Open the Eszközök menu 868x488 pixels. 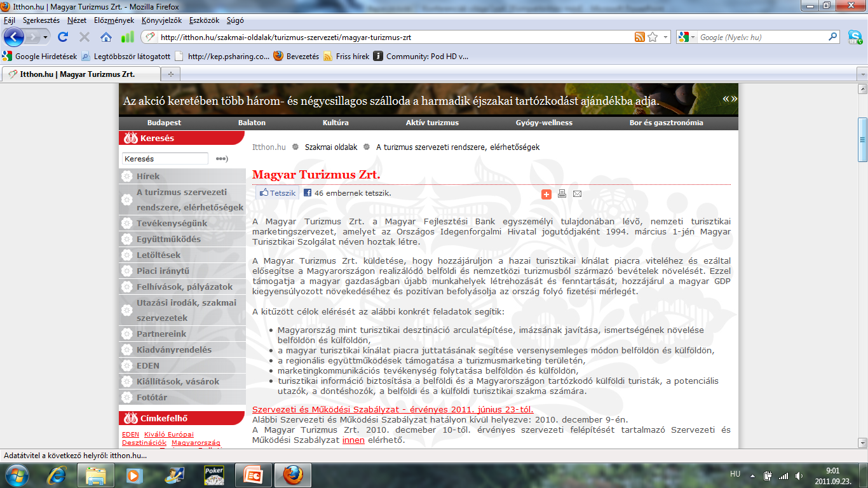[x=203, y=20]
